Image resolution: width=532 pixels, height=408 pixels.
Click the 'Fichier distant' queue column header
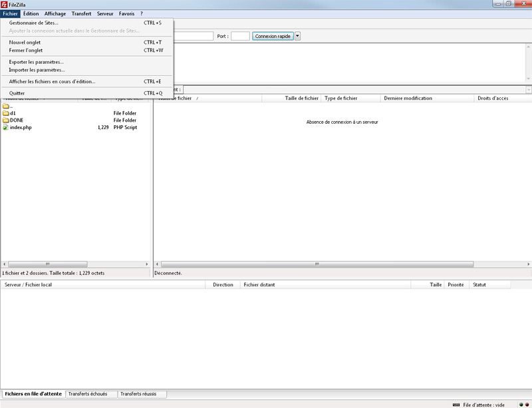point(325,285)
